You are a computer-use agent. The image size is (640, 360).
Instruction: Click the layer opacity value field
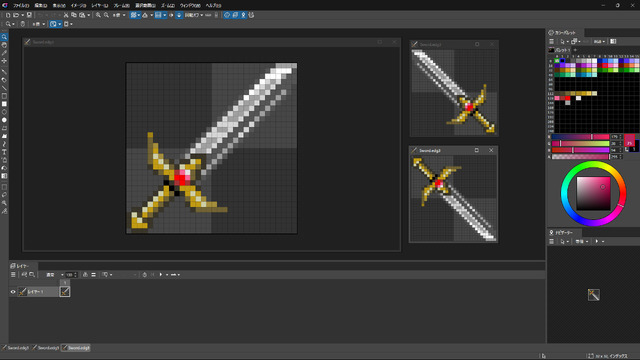pos(69,275)
